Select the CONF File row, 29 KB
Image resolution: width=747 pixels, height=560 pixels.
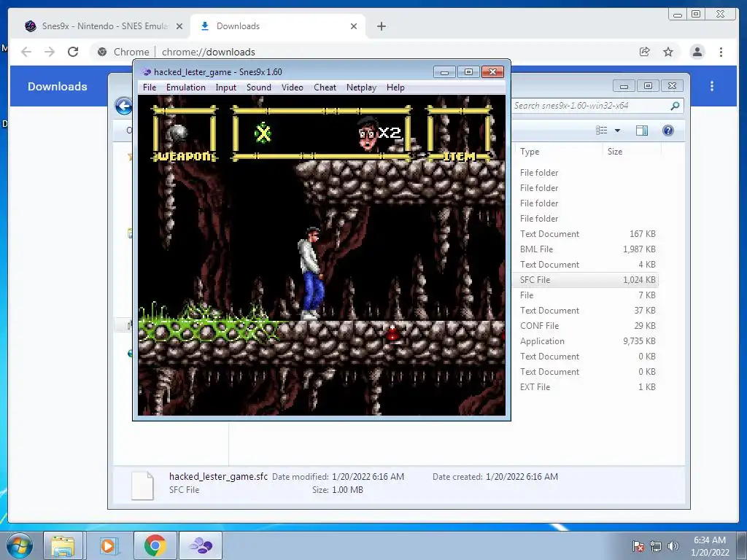click(587, 326)
